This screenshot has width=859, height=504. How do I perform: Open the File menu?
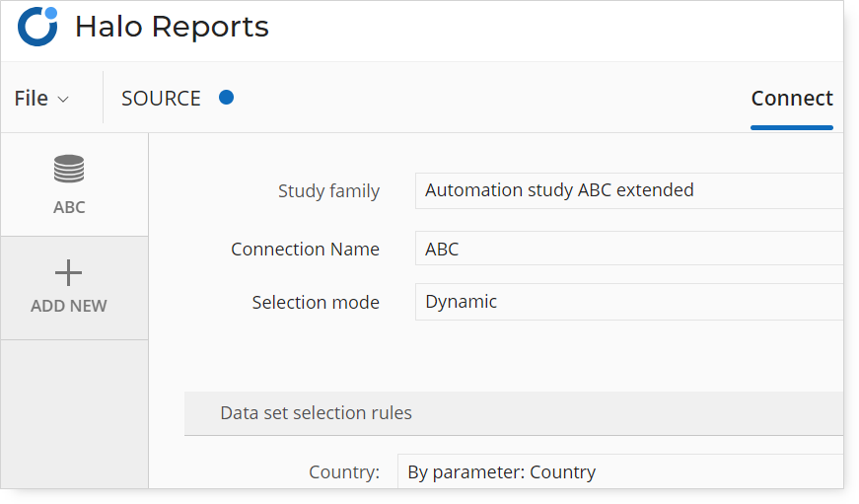41,99
